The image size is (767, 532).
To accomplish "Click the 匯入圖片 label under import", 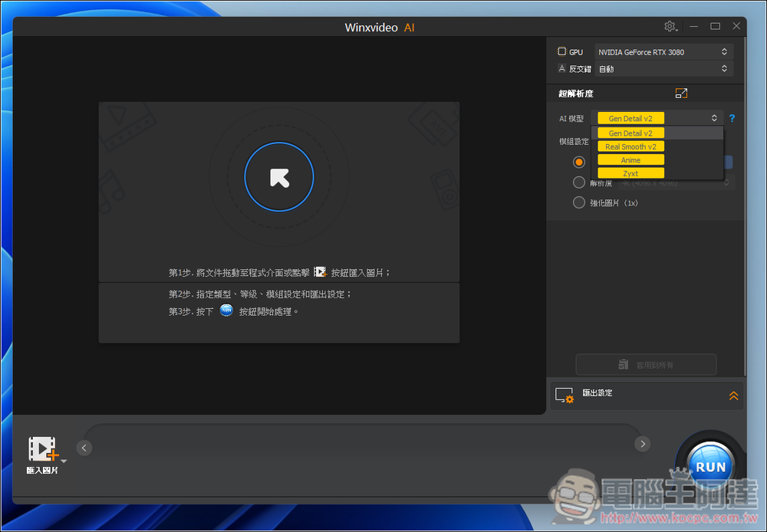I will [x=42, y=471].
